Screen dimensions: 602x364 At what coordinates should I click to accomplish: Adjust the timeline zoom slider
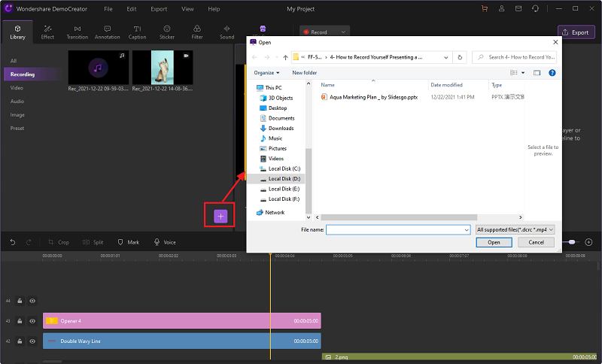tap(572, 242)
